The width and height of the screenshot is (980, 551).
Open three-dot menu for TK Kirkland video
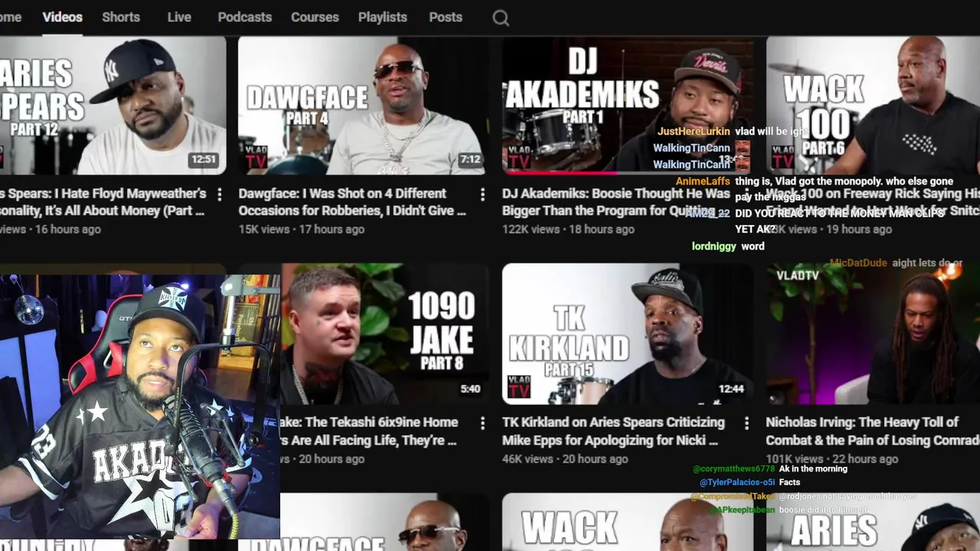746,423
